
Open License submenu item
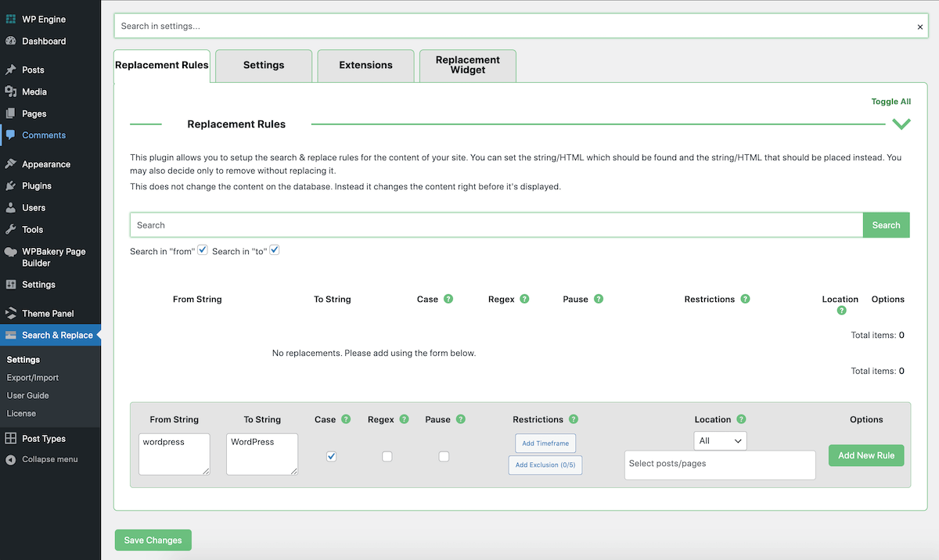[21, 414]
